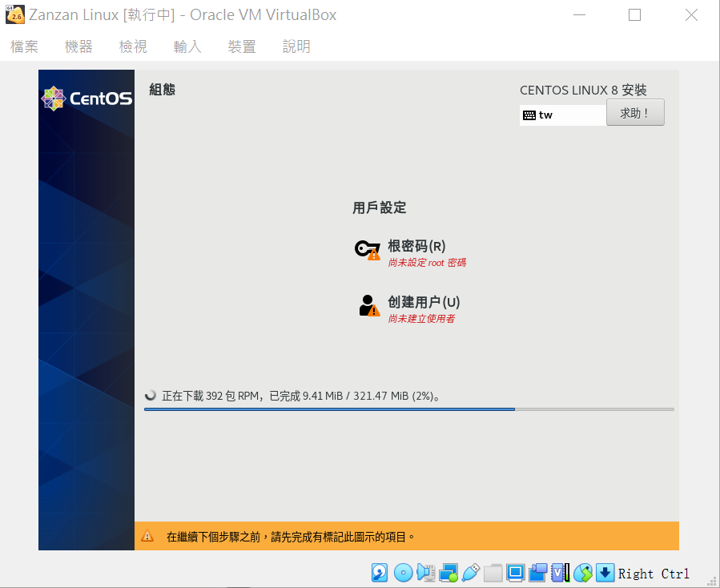Click the CENTOS LINUX 8 安裝 title
The height and width of the screenshot is (588, 720).
[x=583, y=90]
